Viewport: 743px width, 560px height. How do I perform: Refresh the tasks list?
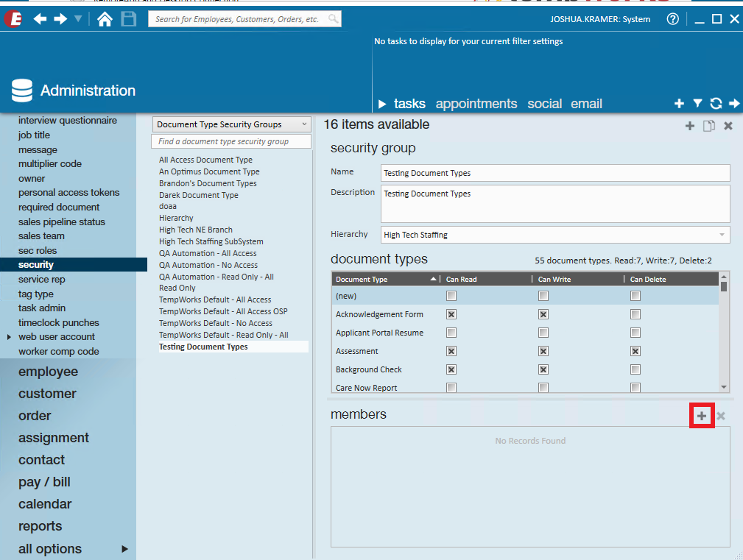click(x=716, y=103)
